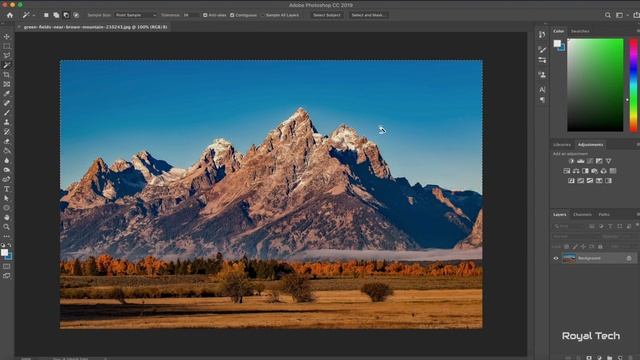
Task: Add Levels adjustment
Action: point(580,161)
